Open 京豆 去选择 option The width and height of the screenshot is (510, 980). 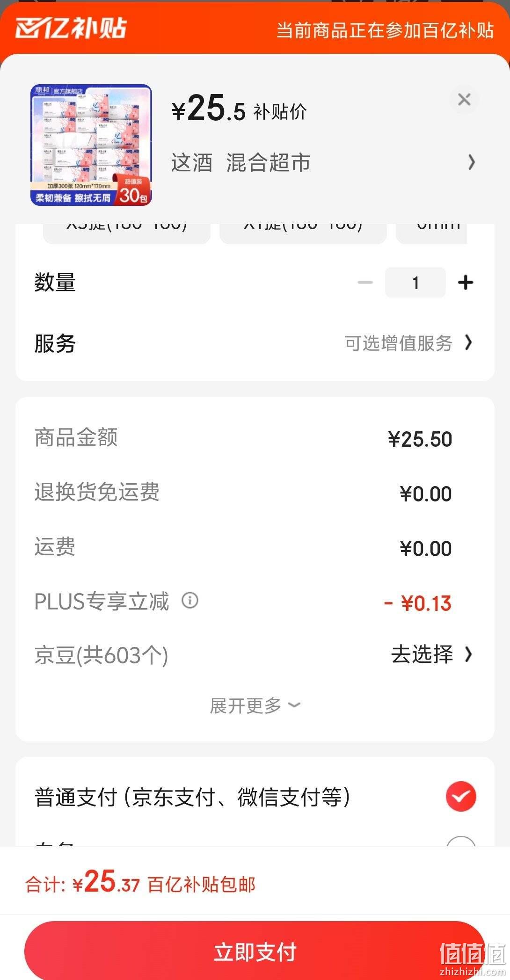click(431, 654)
